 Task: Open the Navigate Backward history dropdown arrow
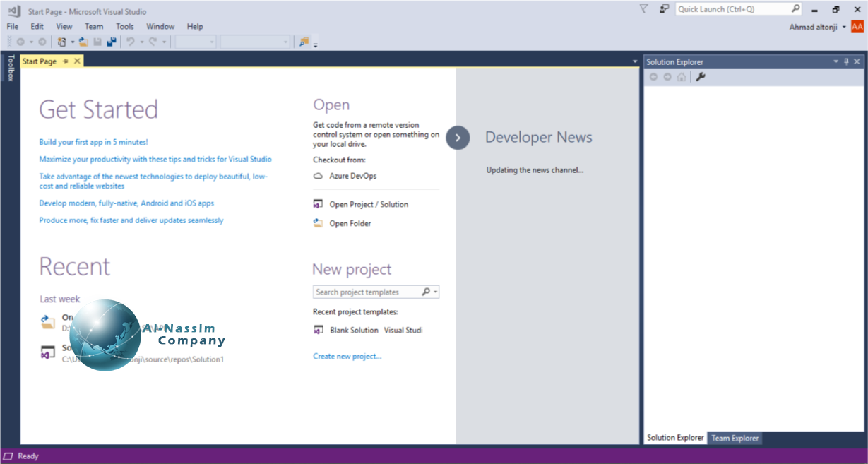(31, 42)
